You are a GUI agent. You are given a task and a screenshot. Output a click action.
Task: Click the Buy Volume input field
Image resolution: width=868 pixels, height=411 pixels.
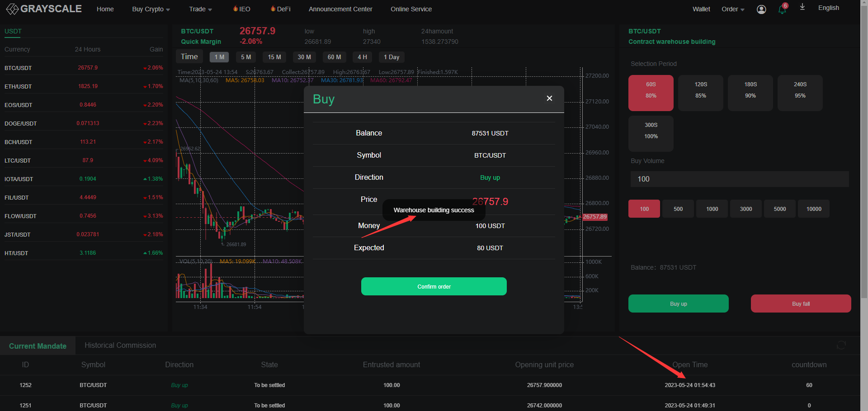pos(740,179)
